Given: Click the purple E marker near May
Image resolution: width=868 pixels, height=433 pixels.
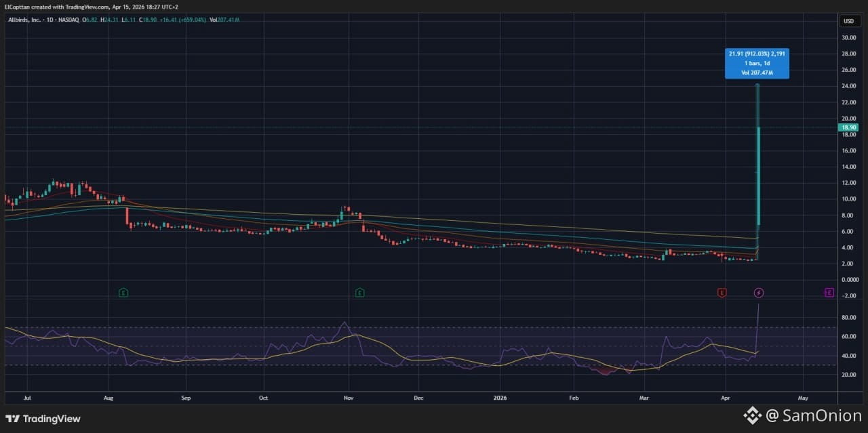Looking at the screenshot, I should tap(829, 293).
